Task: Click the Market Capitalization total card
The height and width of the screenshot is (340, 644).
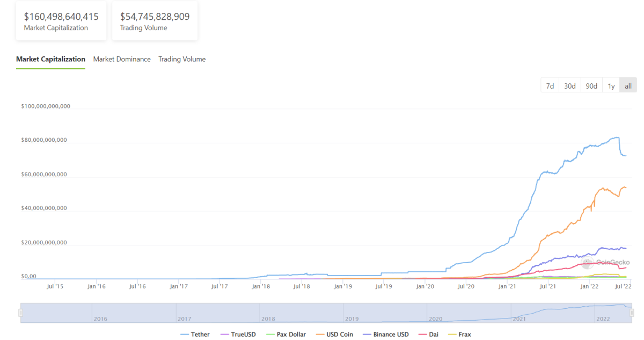Action: point(61,21)
